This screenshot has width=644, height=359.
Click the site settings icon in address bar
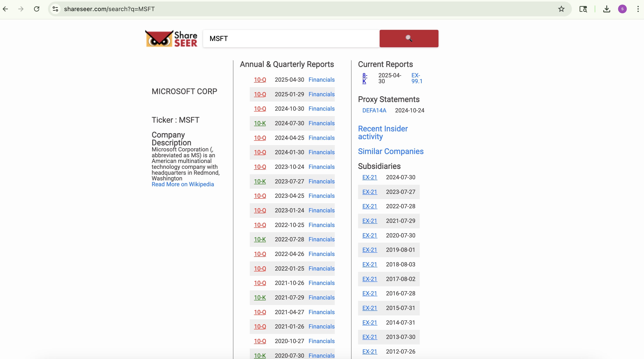[x=55, y=9]
